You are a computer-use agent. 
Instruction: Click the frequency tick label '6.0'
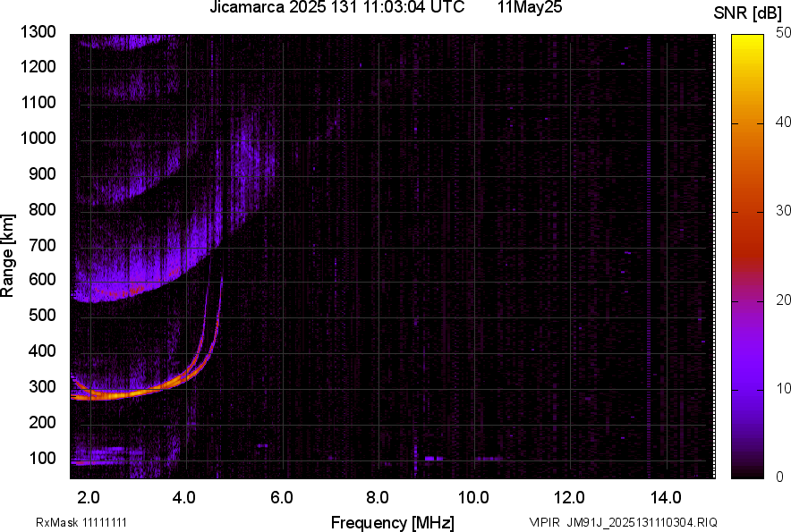[x=282, y=498]
